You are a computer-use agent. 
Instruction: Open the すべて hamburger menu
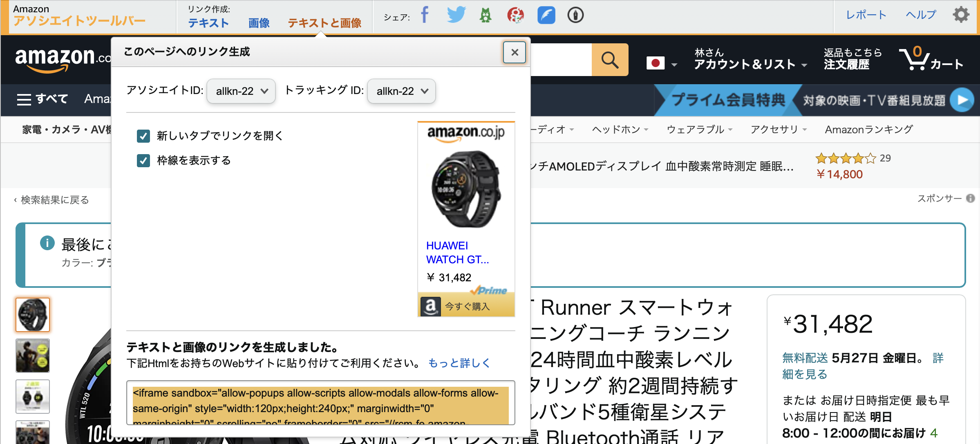[x=42, y=99]
